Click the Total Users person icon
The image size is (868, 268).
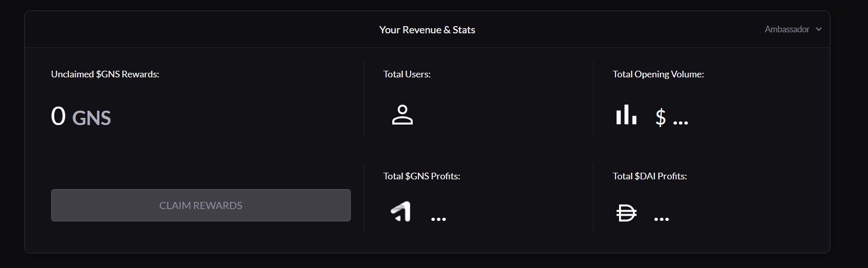pos(403,115)
